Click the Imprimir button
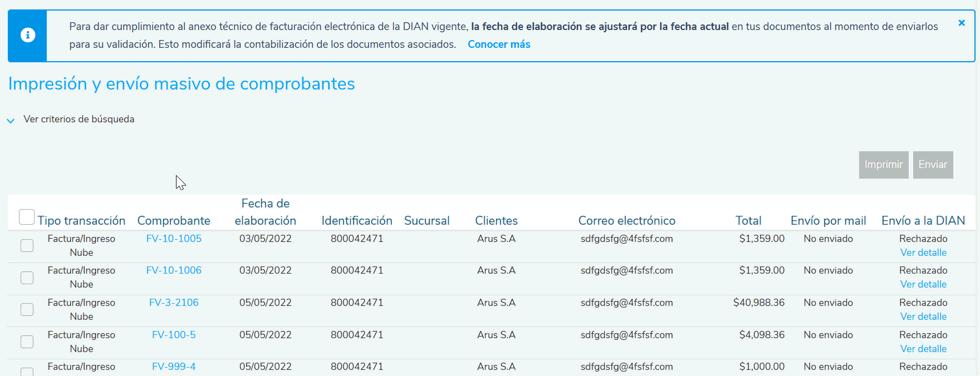Screen dimensions: 980x376 tap(883, 165)
